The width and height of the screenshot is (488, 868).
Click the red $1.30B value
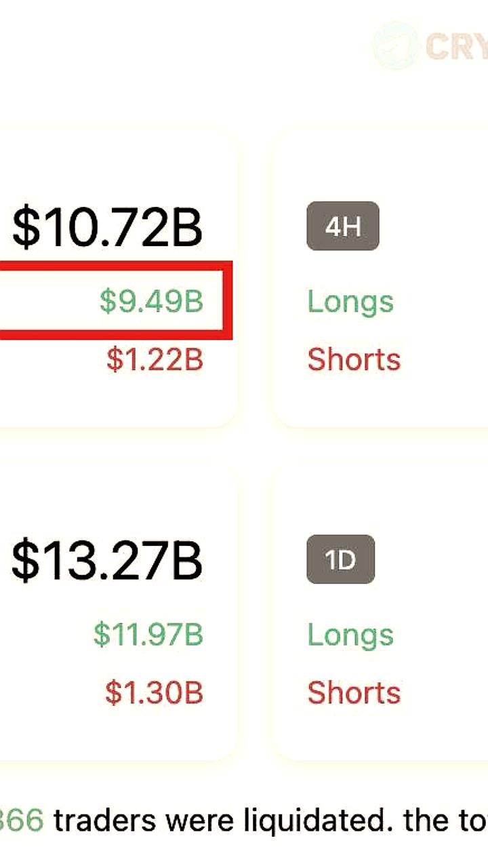tap(154, 692)
